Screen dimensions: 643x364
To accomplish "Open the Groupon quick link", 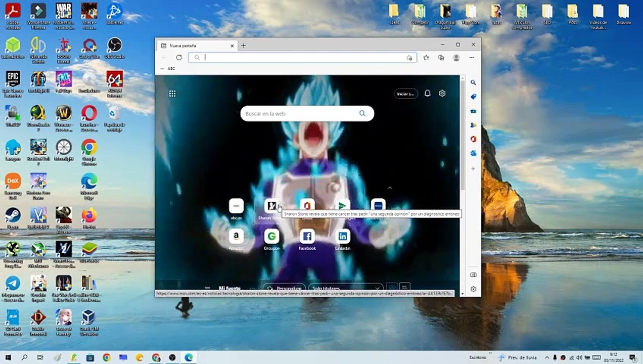I will 271,240.
